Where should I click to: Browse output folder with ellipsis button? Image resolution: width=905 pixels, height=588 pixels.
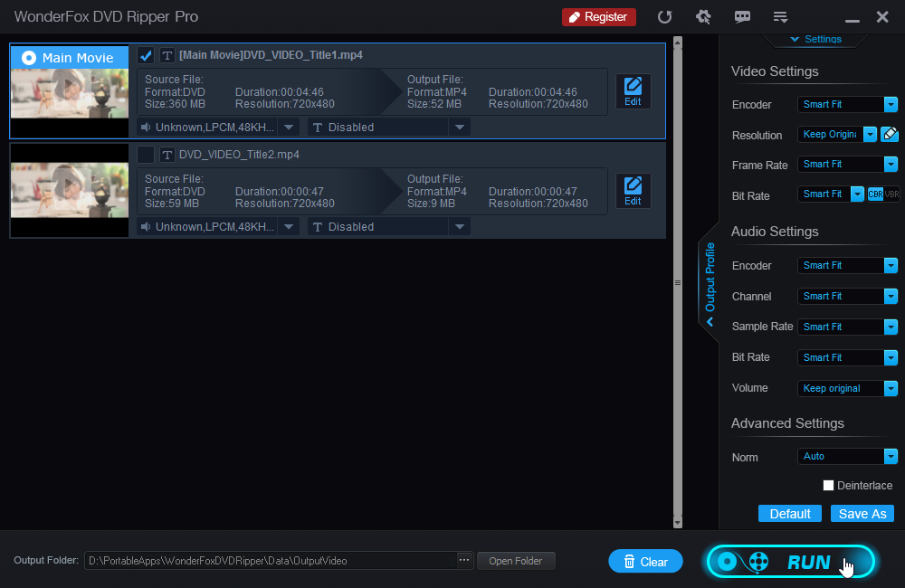point(464,560)
